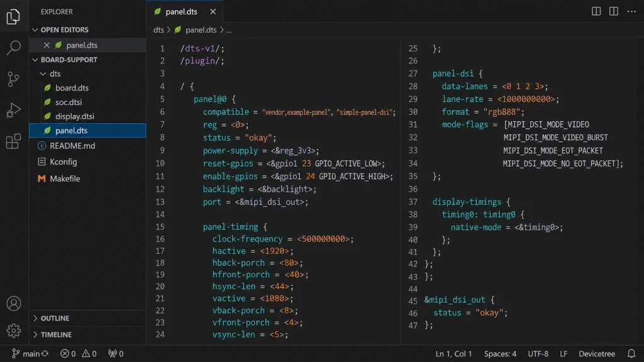Image resolution: width=644 pixels, height=362 pixels.
Task: Click the Ln 1, Col 1 cursor position
Action: pos(453,353)
